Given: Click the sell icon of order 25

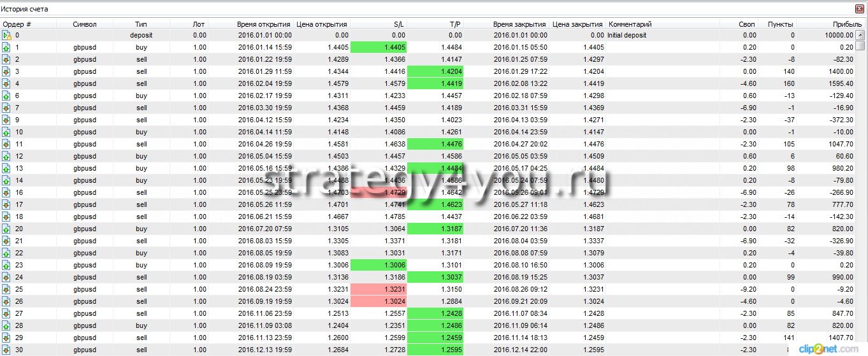Looking at the screenshot, I should click(x=6, y=289).
